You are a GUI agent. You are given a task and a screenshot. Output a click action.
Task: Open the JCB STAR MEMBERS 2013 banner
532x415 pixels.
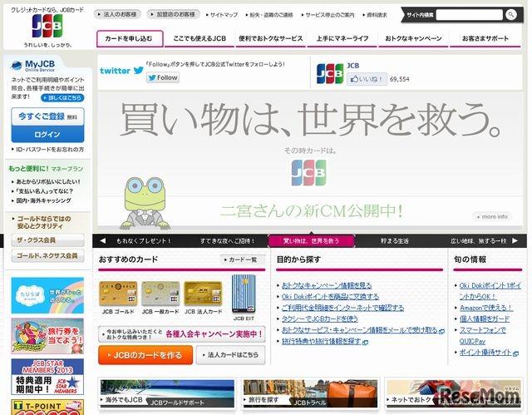[47, 377]
